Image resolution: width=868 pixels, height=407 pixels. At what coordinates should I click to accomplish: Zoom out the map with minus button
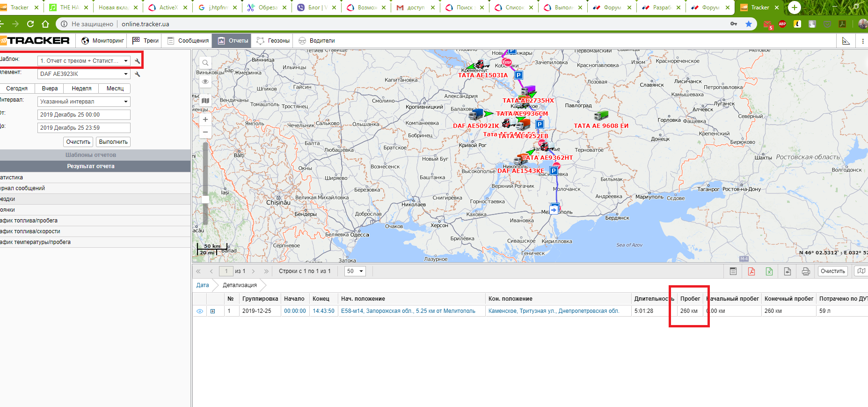pos(205,132)
